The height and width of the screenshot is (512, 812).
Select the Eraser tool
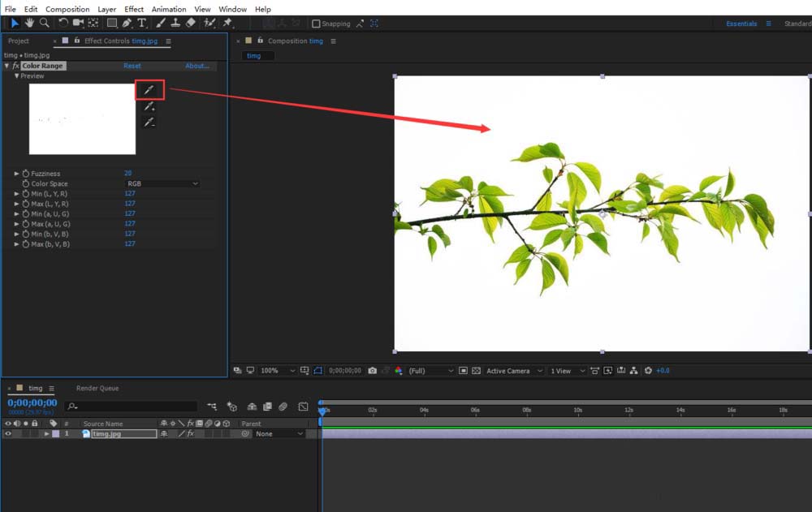tap(191, 24)
